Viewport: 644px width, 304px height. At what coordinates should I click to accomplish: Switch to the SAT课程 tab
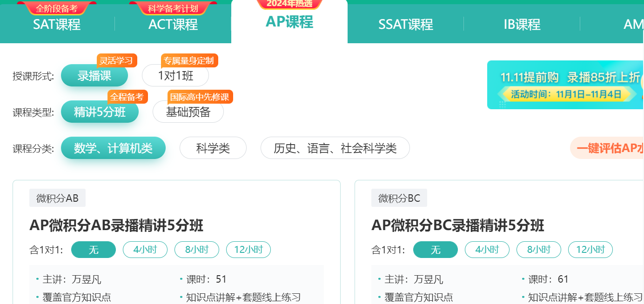tap(57, 26)
